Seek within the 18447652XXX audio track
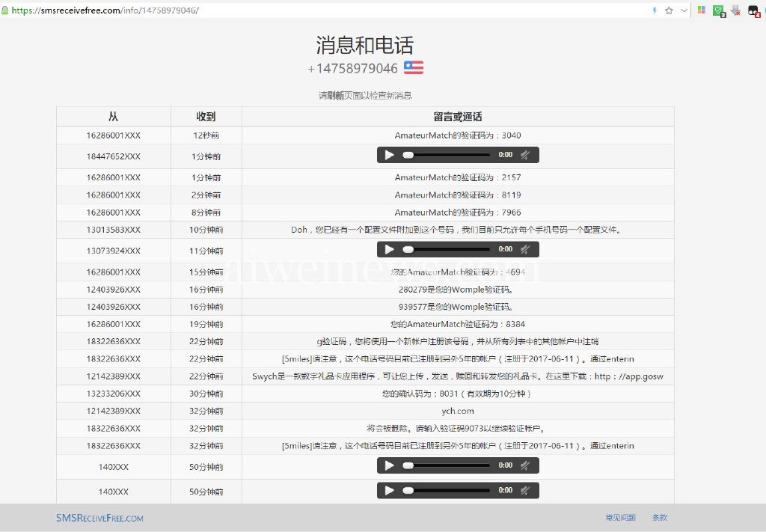Screen dimensions: 766x532 (446, 156)
